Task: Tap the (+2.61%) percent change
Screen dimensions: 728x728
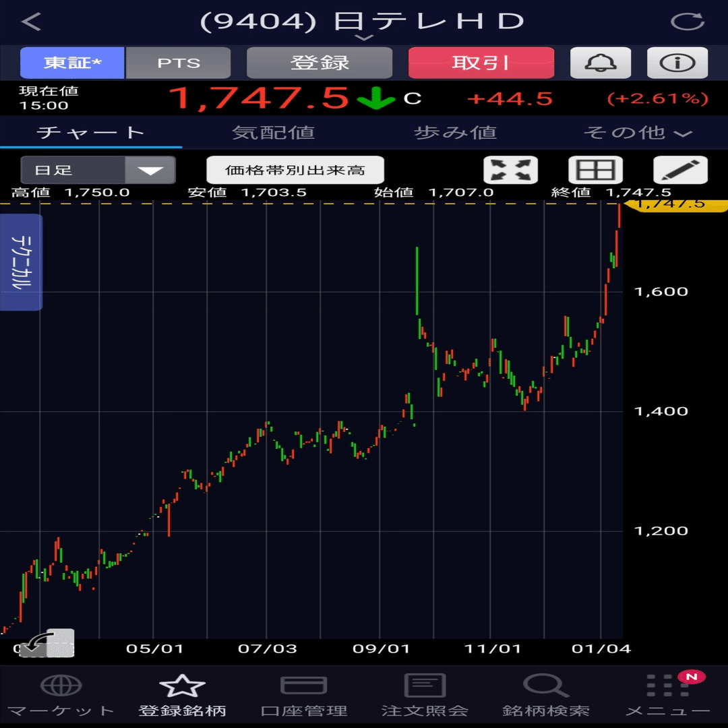Action: [658, 99]
